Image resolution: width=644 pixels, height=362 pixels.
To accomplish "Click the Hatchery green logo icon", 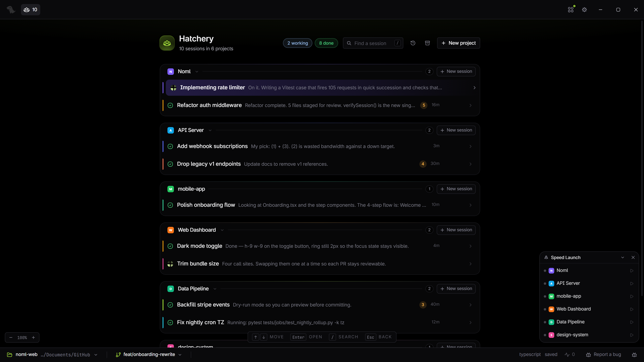I will 167,43.
